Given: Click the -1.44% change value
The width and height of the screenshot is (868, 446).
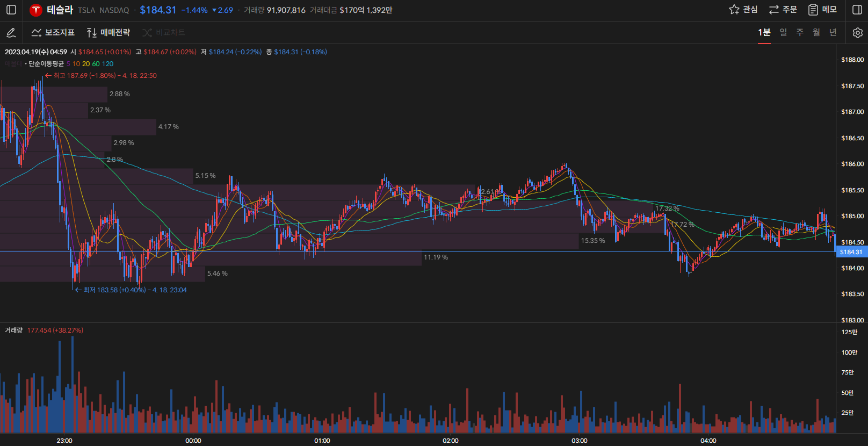Looking at the screenshot, I should (194, 10).
